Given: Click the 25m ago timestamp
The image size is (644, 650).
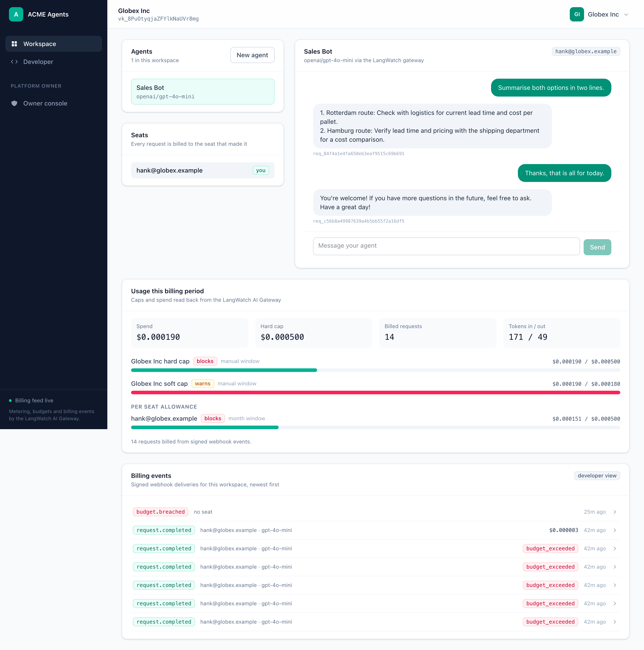Looking at the screenshot, I should click(x=595, y=512).
